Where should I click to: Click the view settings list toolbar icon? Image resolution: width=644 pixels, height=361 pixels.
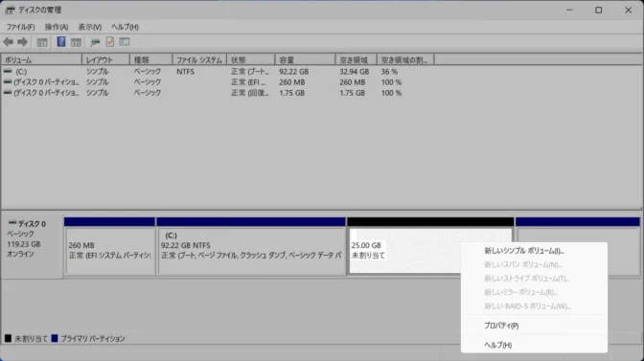point(125,41)
